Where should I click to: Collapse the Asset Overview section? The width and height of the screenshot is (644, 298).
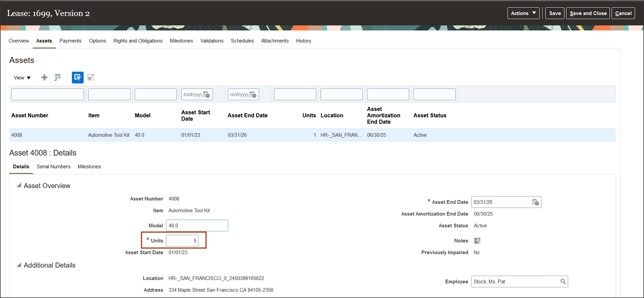[x=19, y=185]
